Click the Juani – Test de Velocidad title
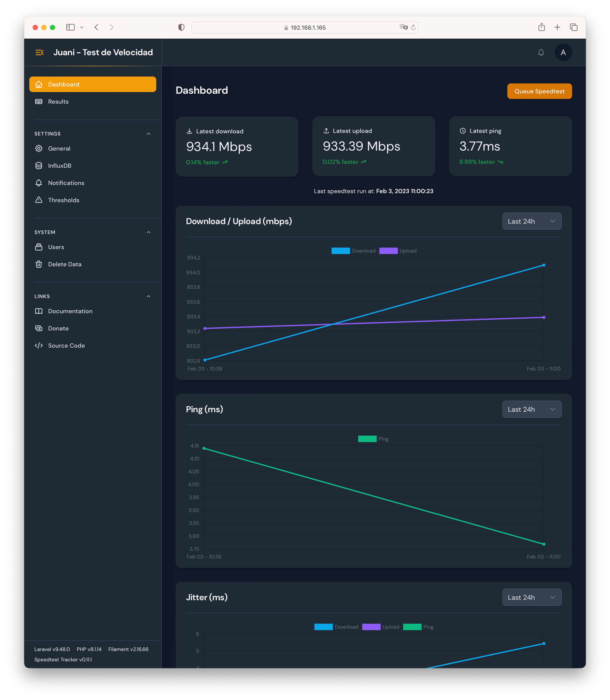 tap(103, 52)
